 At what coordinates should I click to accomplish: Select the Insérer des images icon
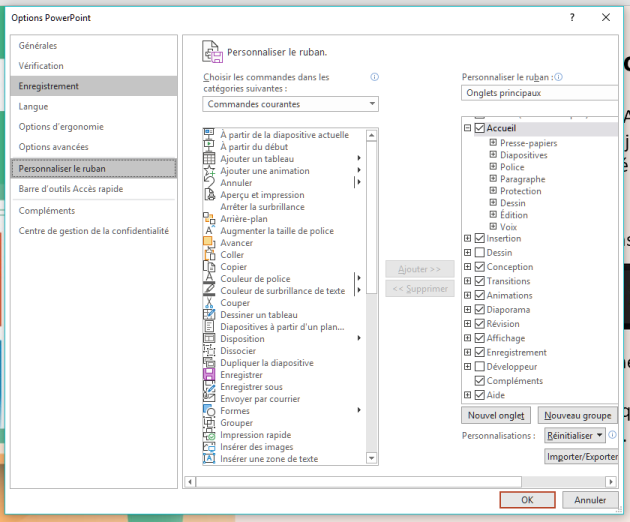[209, 447]
